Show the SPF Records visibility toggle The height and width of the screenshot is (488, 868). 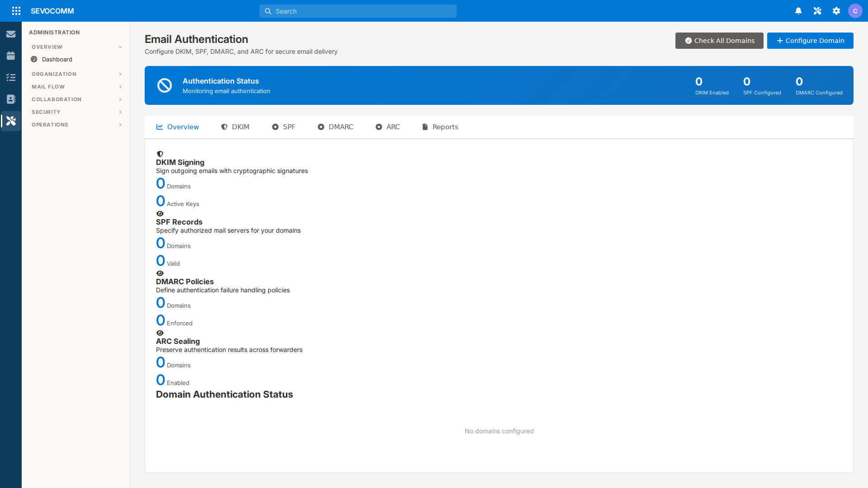tap(160, 213)
